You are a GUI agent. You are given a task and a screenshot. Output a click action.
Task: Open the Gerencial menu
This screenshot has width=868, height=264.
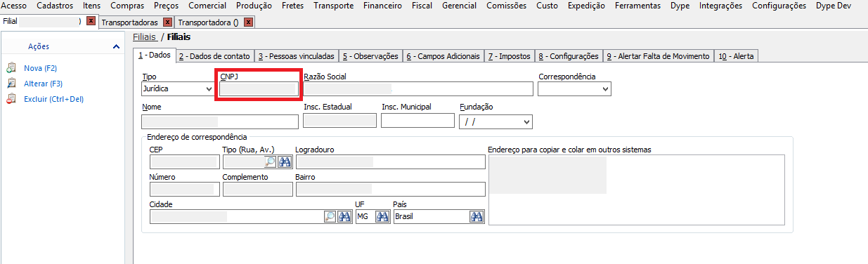460,6
